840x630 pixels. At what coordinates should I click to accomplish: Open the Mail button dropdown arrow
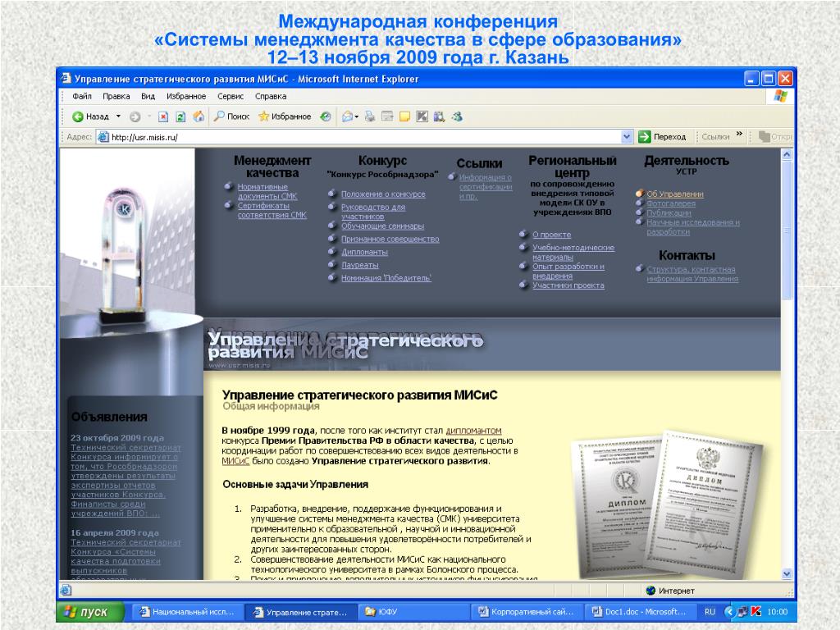tap(357, 116)
